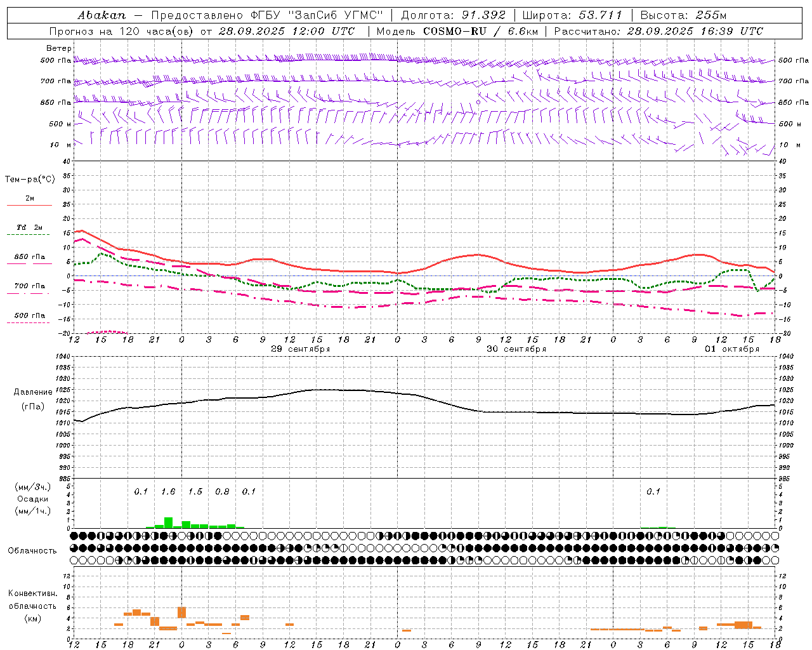Click the '01 октября' date label
This screenshot has width=812, height=650.
(x=732, y=349)
